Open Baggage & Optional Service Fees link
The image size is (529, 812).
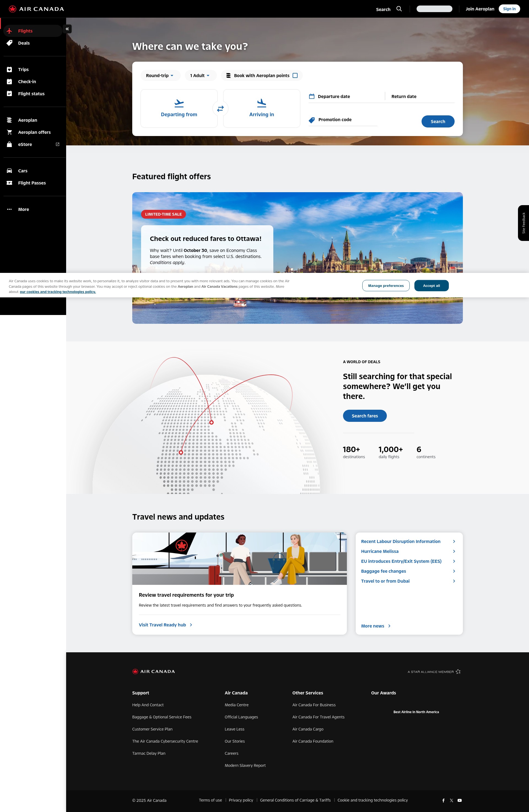[x=162, y=717]
